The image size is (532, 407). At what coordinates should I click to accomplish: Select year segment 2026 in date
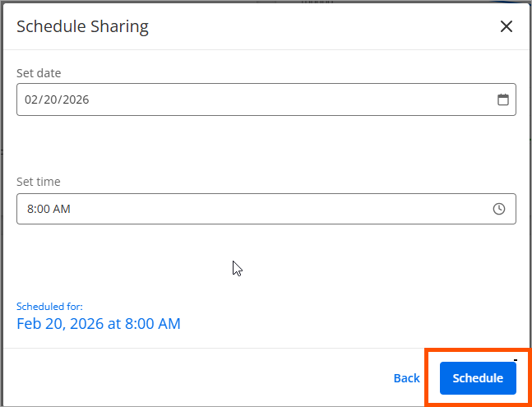point(74,100)
